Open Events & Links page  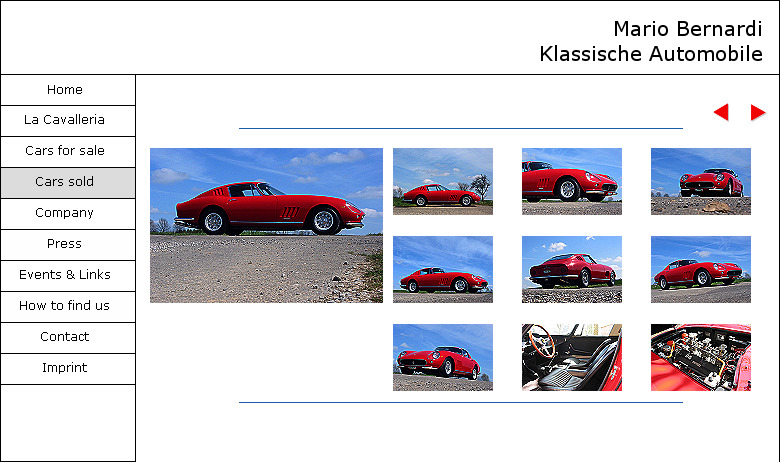(68, 276)
